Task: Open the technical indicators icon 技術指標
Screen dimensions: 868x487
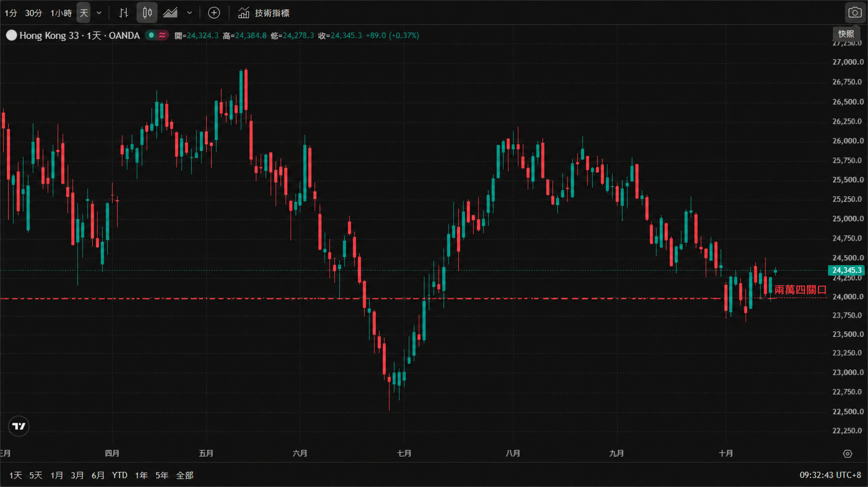Action: tap(264, 13)
